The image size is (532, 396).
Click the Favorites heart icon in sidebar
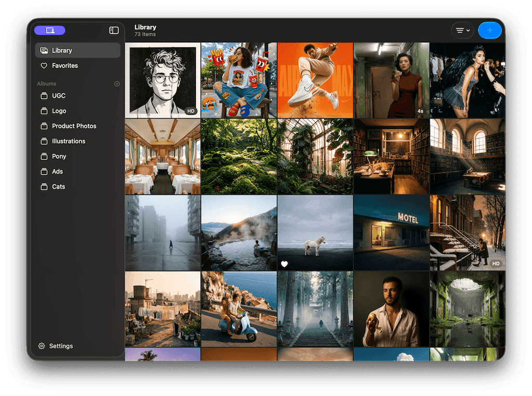44,65
